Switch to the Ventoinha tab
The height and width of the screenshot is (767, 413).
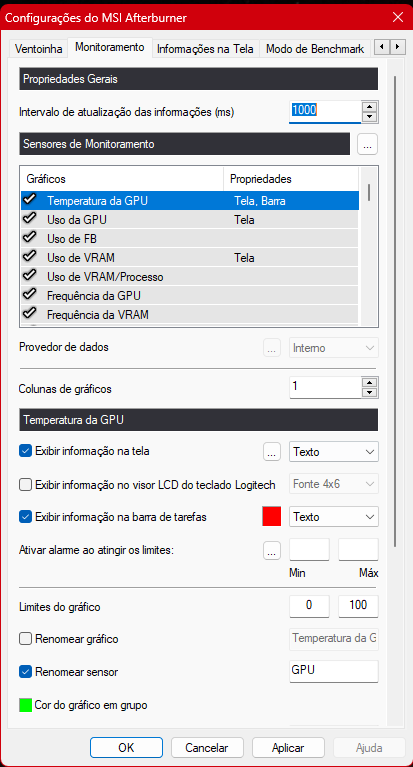39,49
